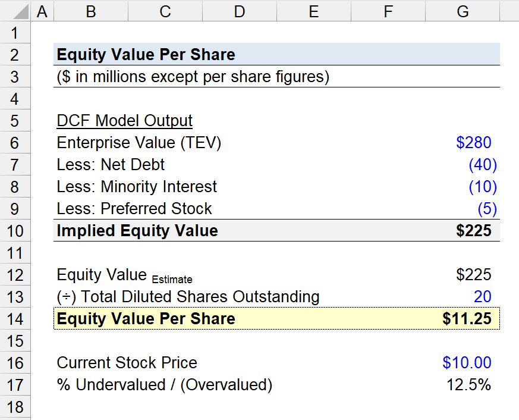Select the Implied Equity Value $225 cell
The image size is (519, 420).
click(463, 231)
